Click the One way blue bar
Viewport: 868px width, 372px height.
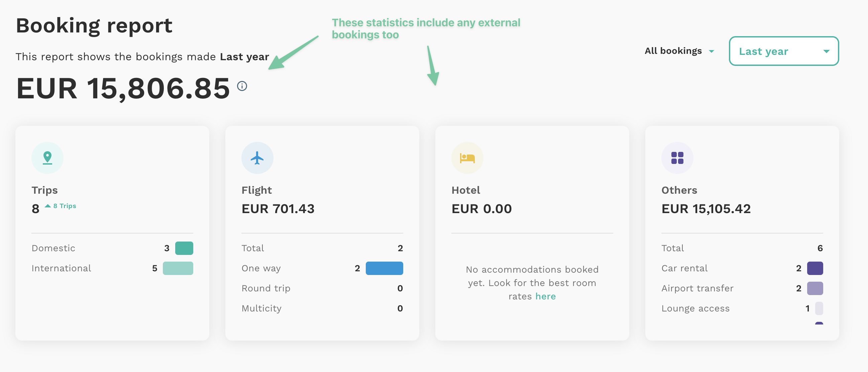[385, 268]
